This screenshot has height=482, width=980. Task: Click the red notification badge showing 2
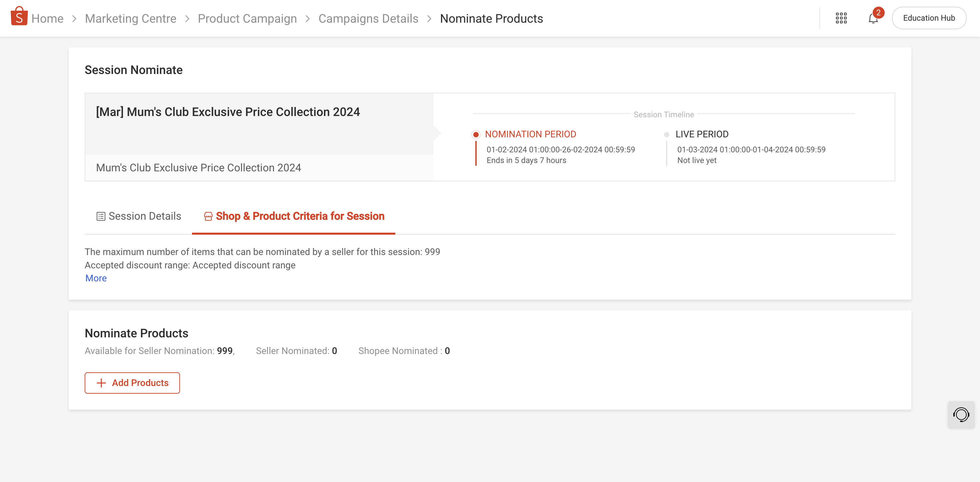(878, 13)
